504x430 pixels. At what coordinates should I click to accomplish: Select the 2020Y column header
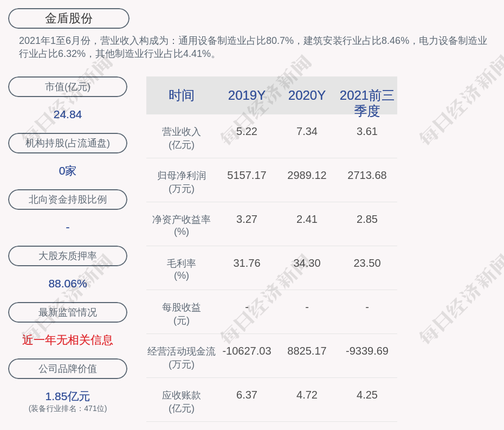(307, 95)
